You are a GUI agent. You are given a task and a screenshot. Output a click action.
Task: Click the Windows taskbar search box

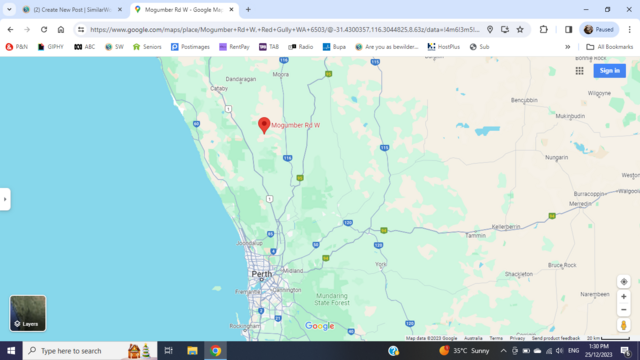pyautogui.click(x=90, y=351)
